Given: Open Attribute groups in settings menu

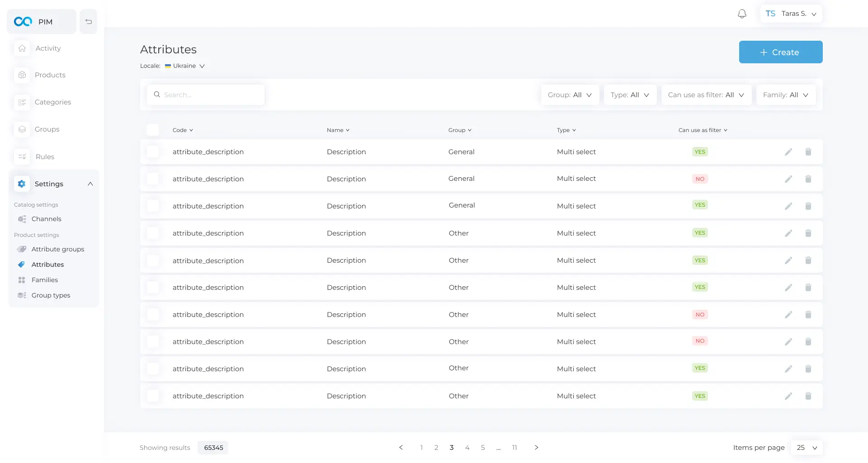Looking at the screenshot, I should [x=57, y=249].
